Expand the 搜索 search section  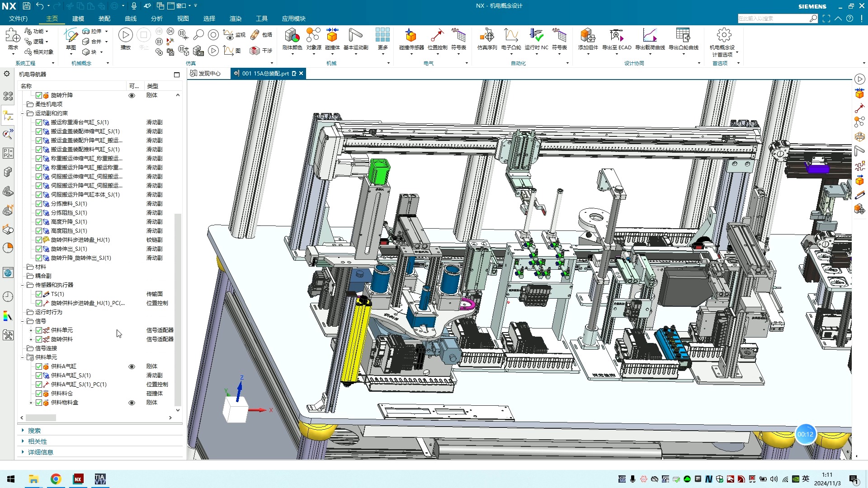tap(34, 431)
